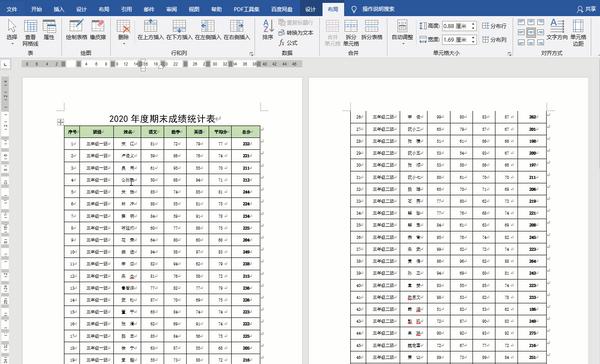Click Distribute Rows (分布行)
The image size is (600, 364).
coord(494,26)
